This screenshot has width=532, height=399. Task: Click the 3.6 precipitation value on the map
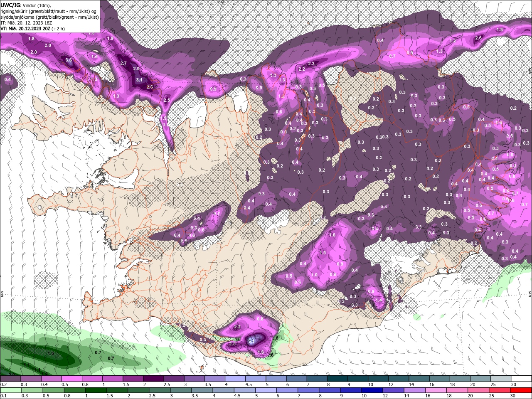[x=69, y=60]
